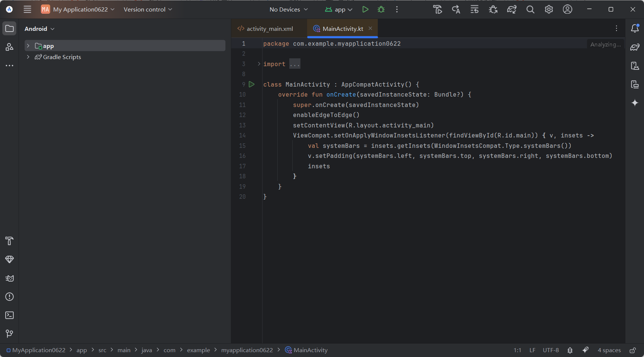Run MainActivity from the gutter play icon
644x357 pixels.
[x=252, y=84]
